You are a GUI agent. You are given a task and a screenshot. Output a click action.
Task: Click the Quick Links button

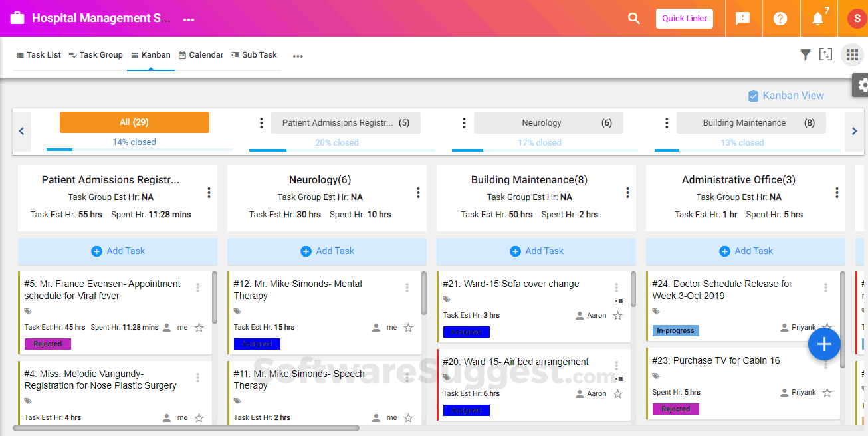(684, 19)
